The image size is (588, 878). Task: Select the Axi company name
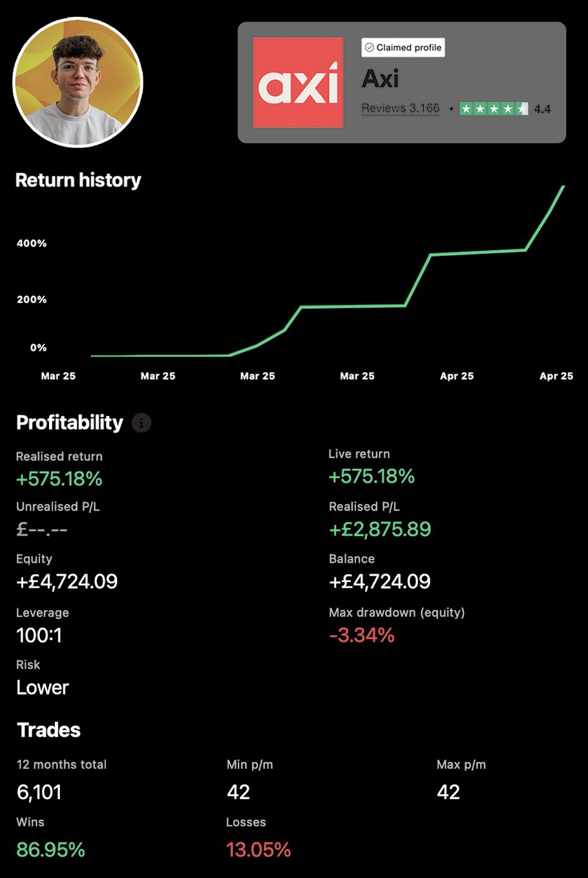(x=380, y=79)
